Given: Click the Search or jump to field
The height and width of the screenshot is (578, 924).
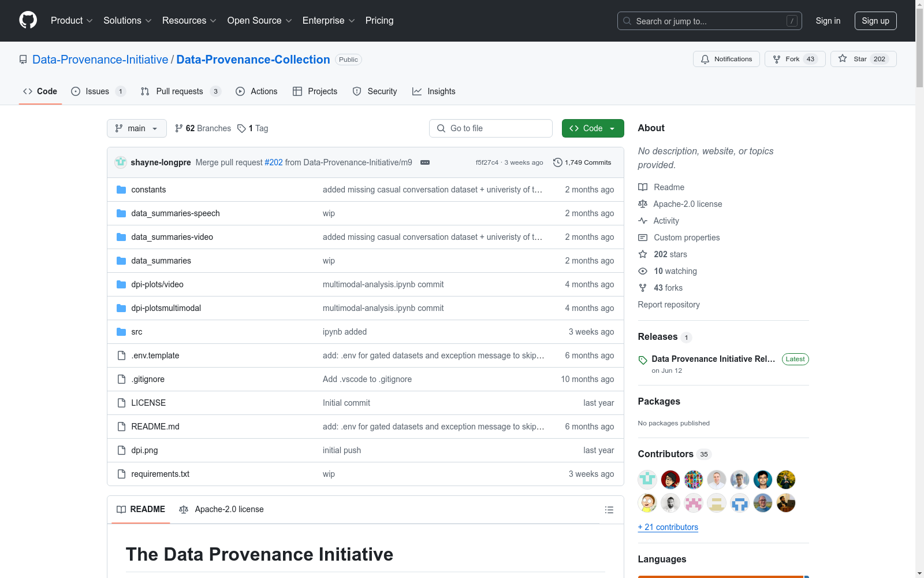Looking at the screenshot, I should point(710,21).
